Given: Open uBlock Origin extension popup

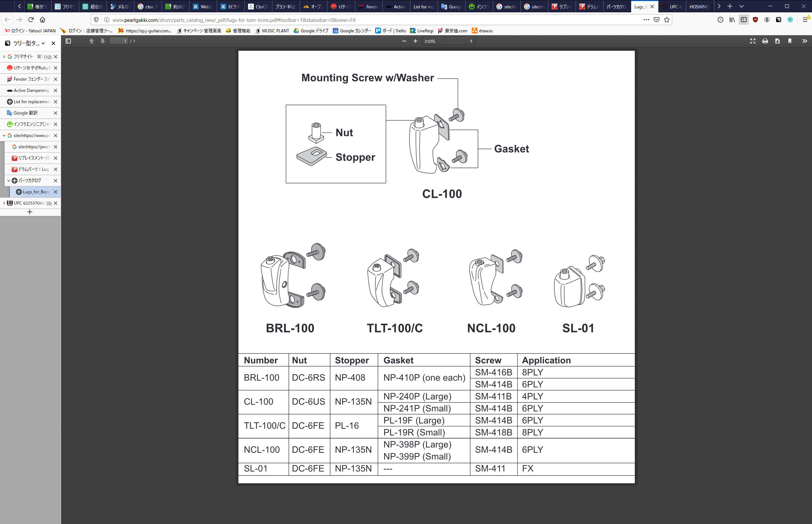Looking at the screenshot, I should (755, 20).
